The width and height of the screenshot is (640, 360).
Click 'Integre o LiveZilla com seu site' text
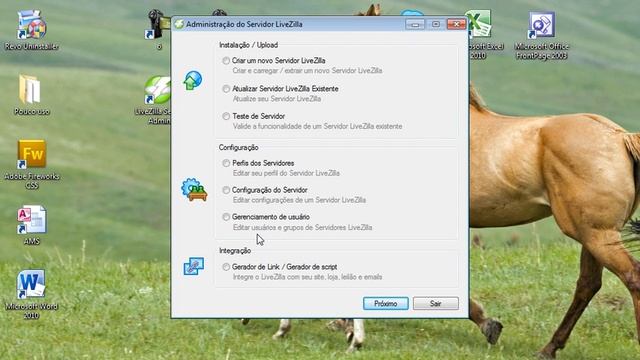coord(307,277)
